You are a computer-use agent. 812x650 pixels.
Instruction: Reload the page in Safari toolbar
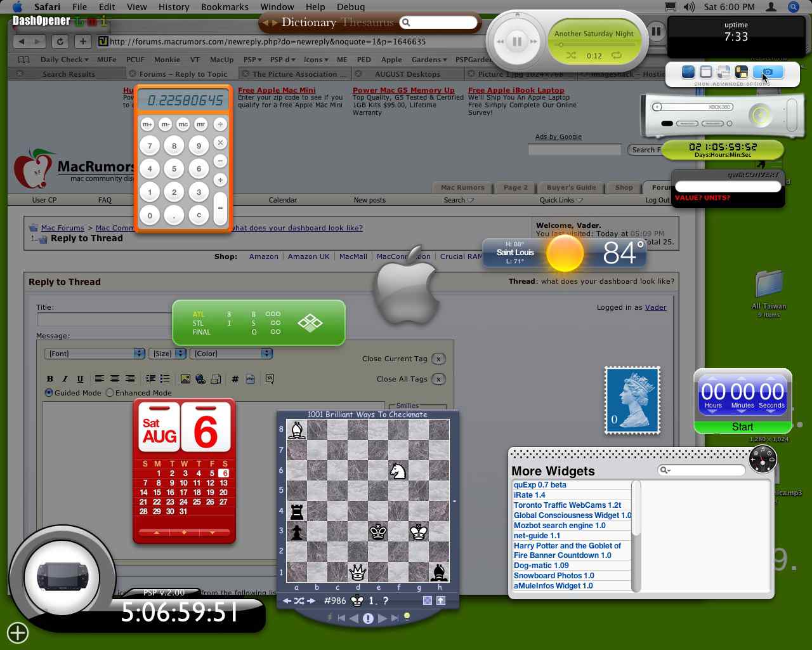[x=60, y=41]
